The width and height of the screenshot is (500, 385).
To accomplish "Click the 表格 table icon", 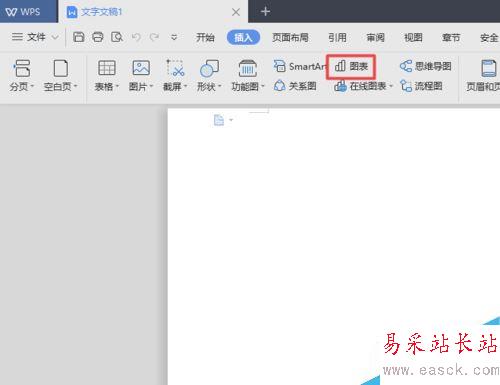I will click(x=107, y=68).
